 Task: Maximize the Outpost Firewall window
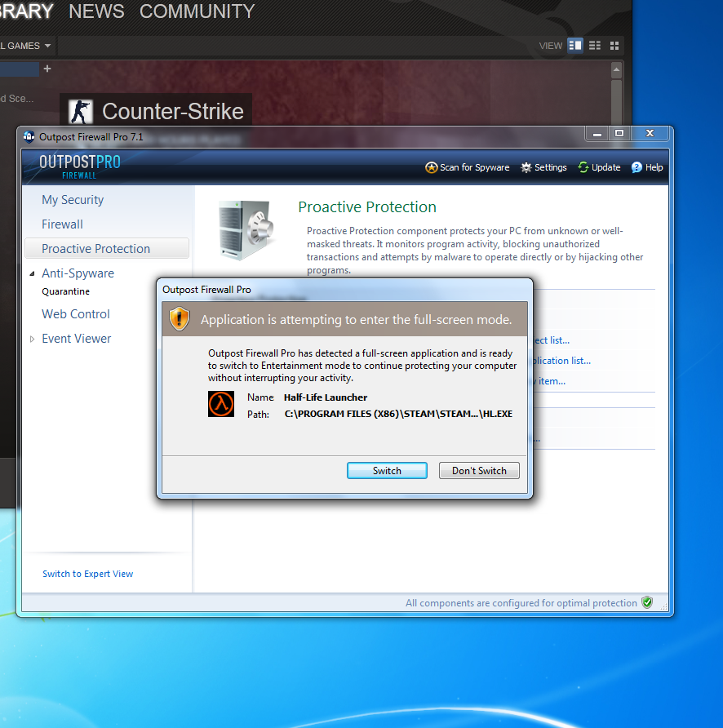619,134
